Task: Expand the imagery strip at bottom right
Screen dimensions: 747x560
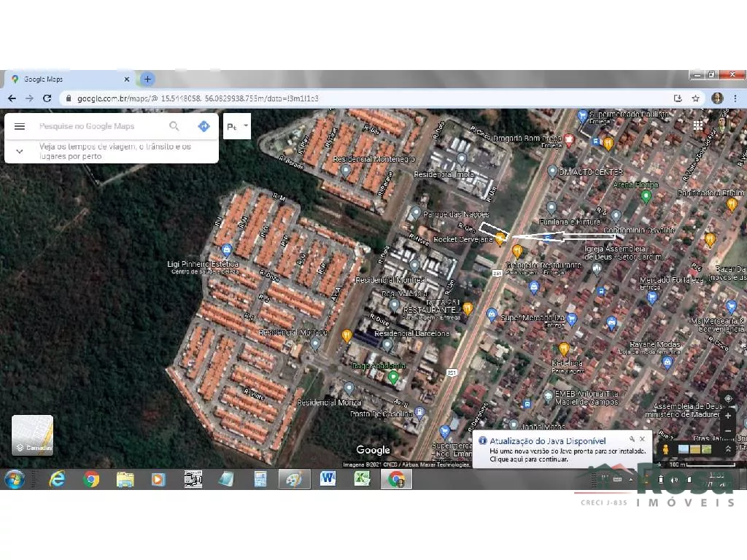Action: [728, 450]
